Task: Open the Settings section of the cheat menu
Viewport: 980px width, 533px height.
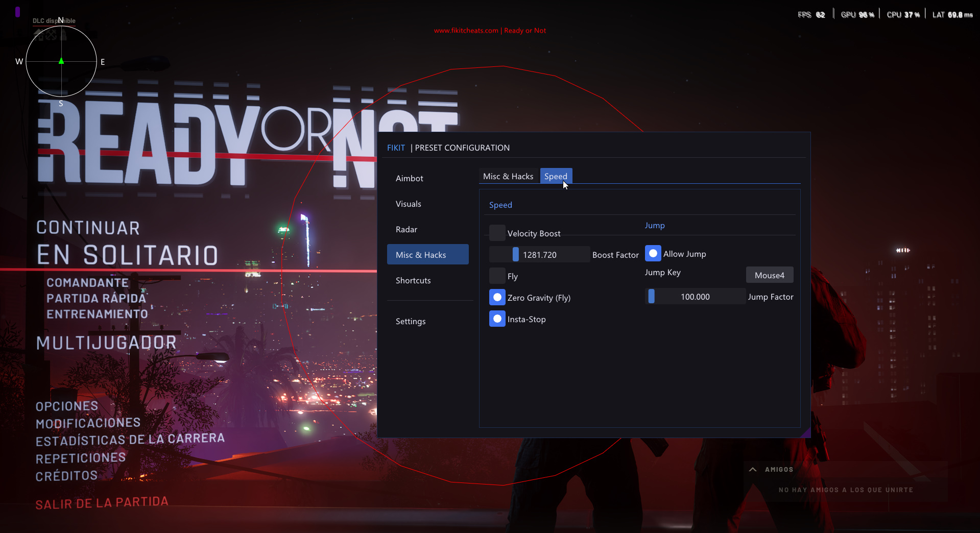Action: pyautogui.click(x=410, y=321)
